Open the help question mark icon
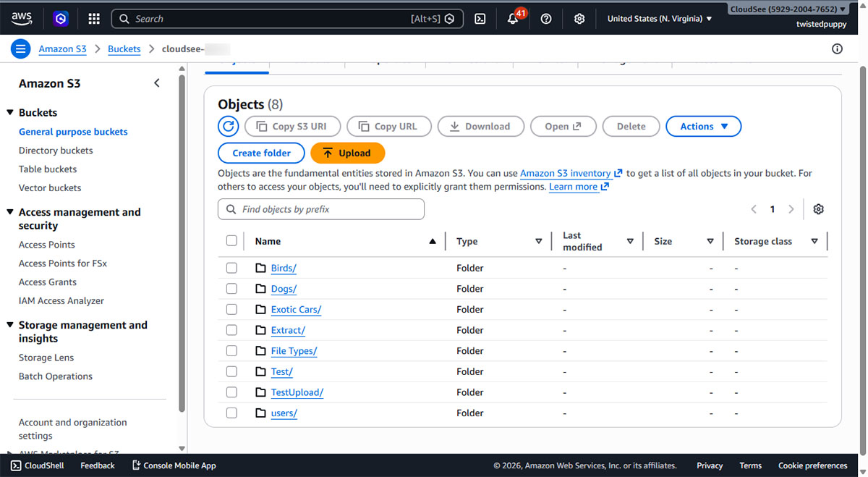The image size is (868, 477). pos(546,19)
